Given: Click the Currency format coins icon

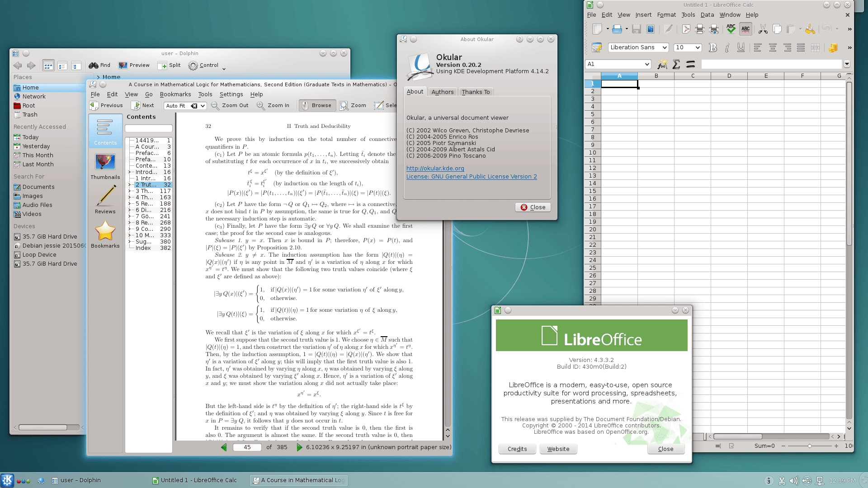Looking at the screenshot, I should (833, 47).
